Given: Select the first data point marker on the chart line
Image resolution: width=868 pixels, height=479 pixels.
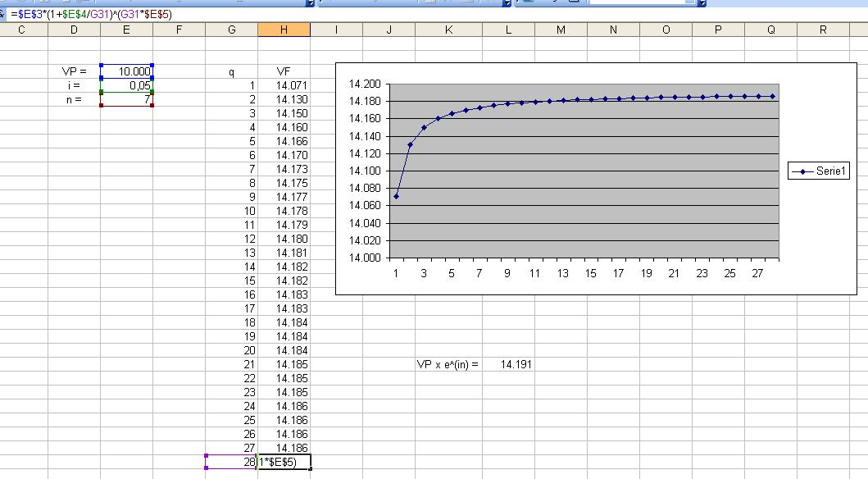Looking at the screenshot, I should pyautogui.click(x=396, y=197).
